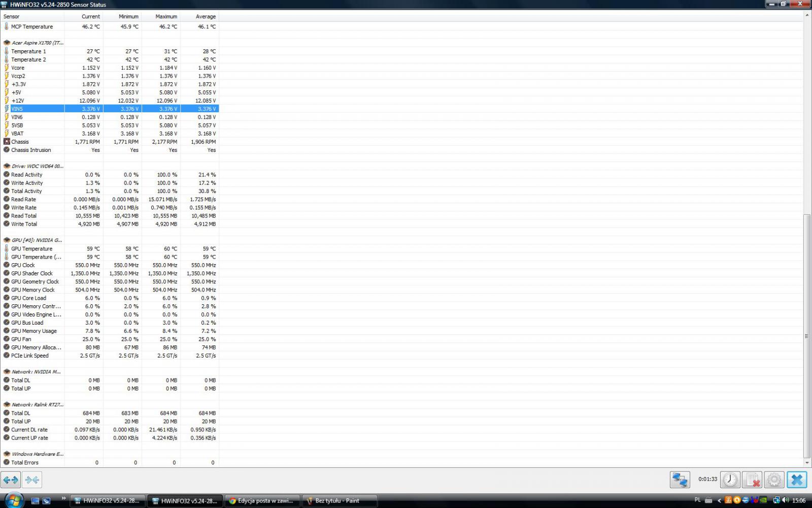This screenshot has width=812, height=508.
Task: Click the system clock showing 15:06
Action: click(x=799, y=500)
